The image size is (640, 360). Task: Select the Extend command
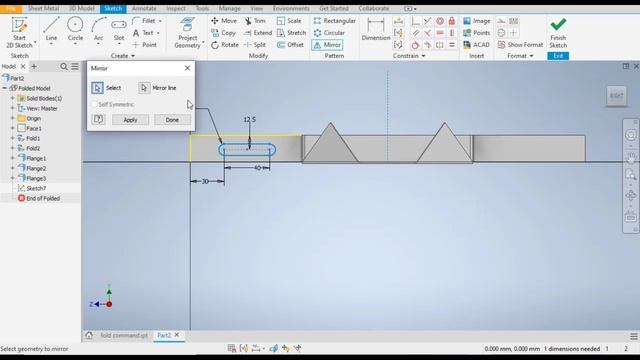coord(258,33)
